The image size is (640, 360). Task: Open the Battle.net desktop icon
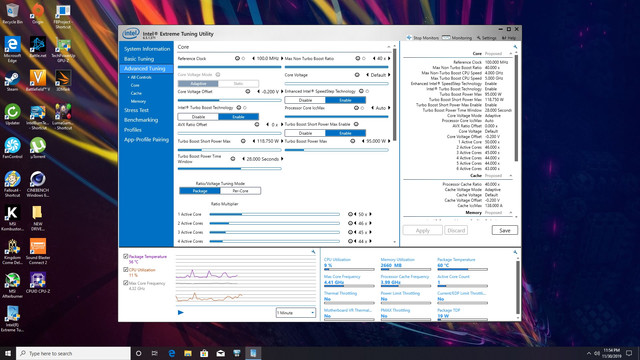[38, 47]
